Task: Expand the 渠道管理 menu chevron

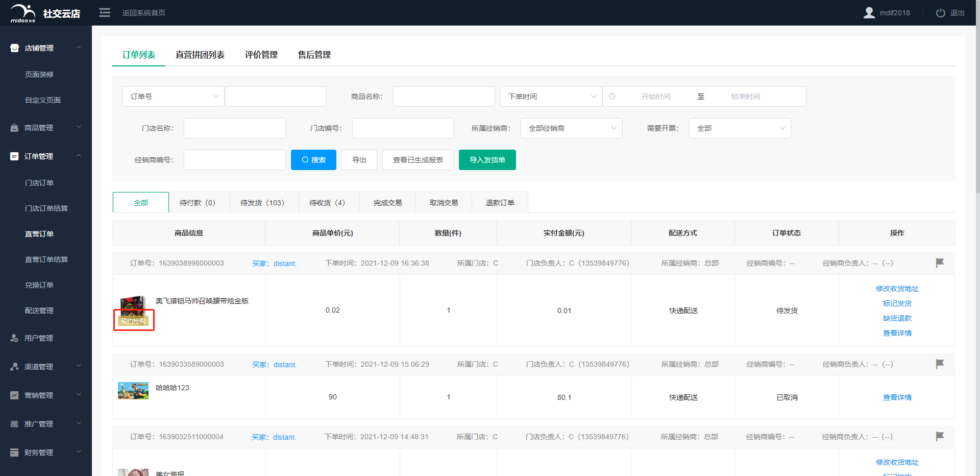Action: click(x=79, y=366)
